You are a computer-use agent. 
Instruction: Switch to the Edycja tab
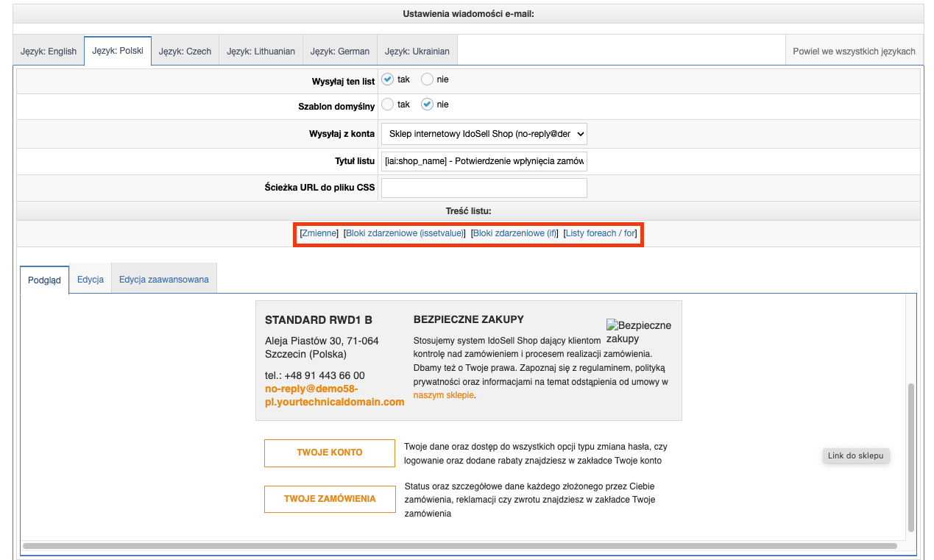(x=90, y=280)
